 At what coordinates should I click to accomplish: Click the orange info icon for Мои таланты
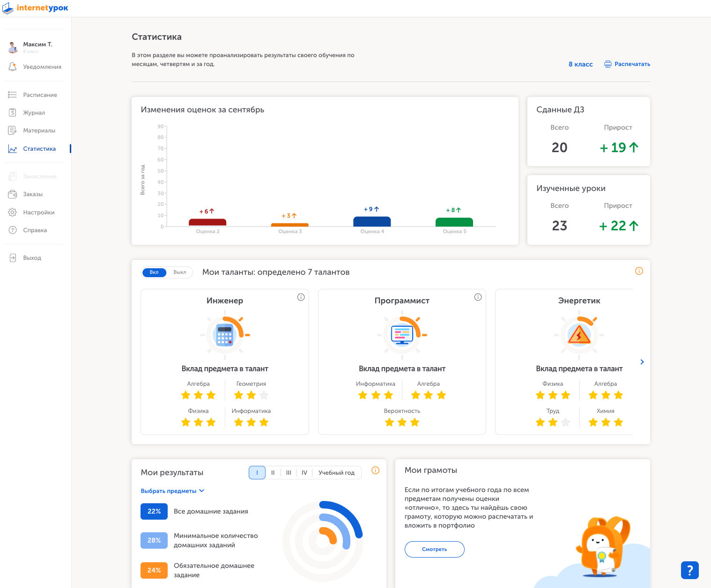639,271
